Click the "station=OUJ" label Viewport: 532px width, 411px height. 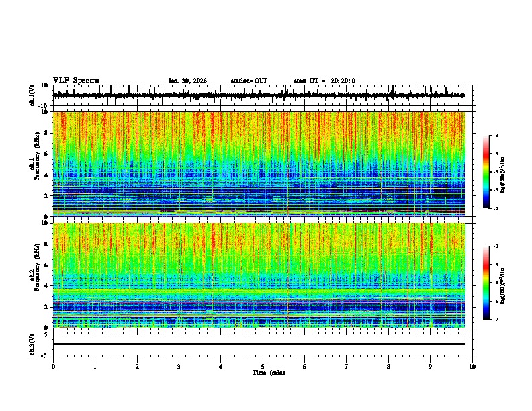point(249,81)
